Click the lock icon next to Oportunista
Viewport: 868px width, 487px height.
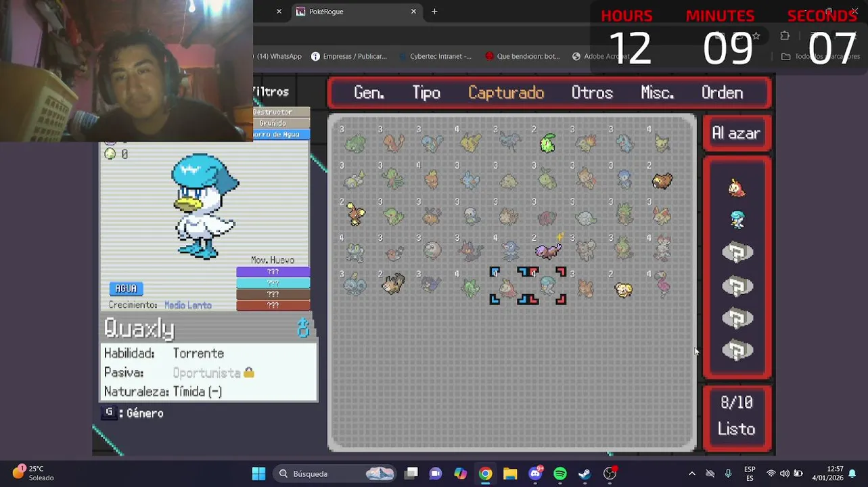coord(248,373)
